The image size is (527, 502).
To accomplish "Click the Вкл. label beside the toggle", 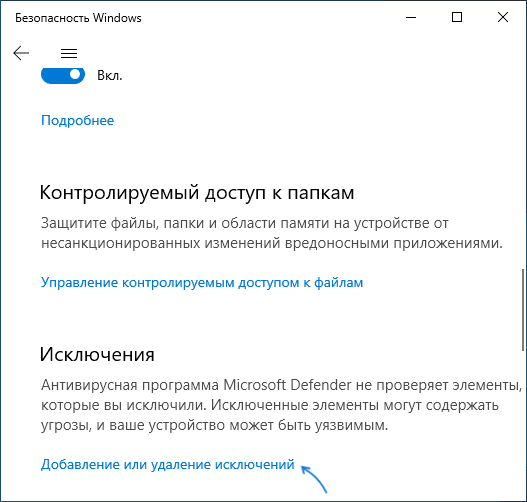I will 110,76.
